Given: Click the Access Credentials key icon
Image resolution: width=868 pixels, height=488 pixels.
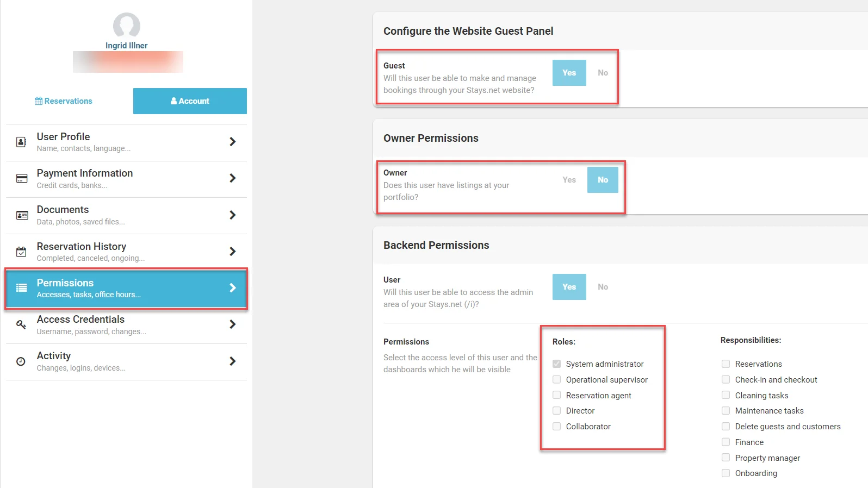Looking at the screenshot, I should click(x=21, y=324).
